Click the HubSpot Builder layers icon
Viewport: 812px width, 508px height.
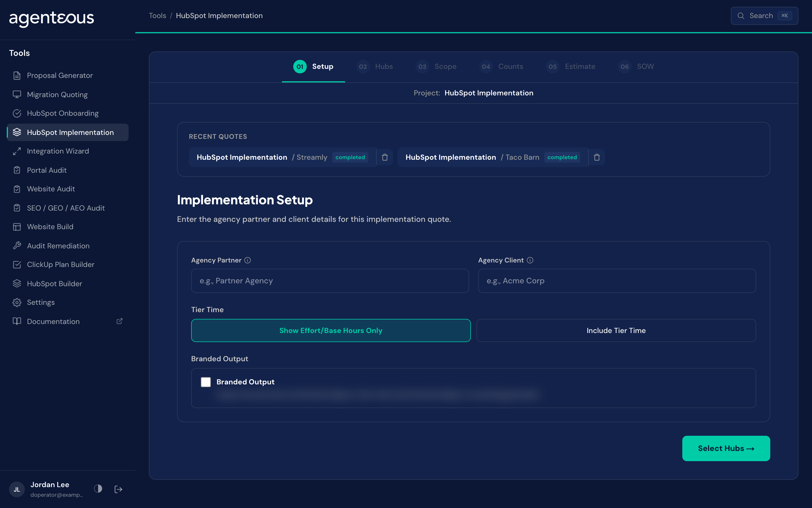point(17,284)
